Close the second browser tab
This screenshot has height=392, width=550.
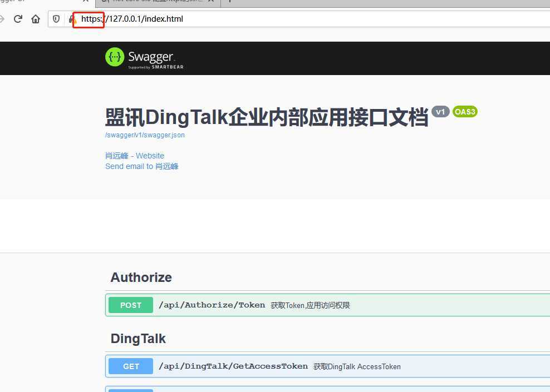click(x=211, y=1)
